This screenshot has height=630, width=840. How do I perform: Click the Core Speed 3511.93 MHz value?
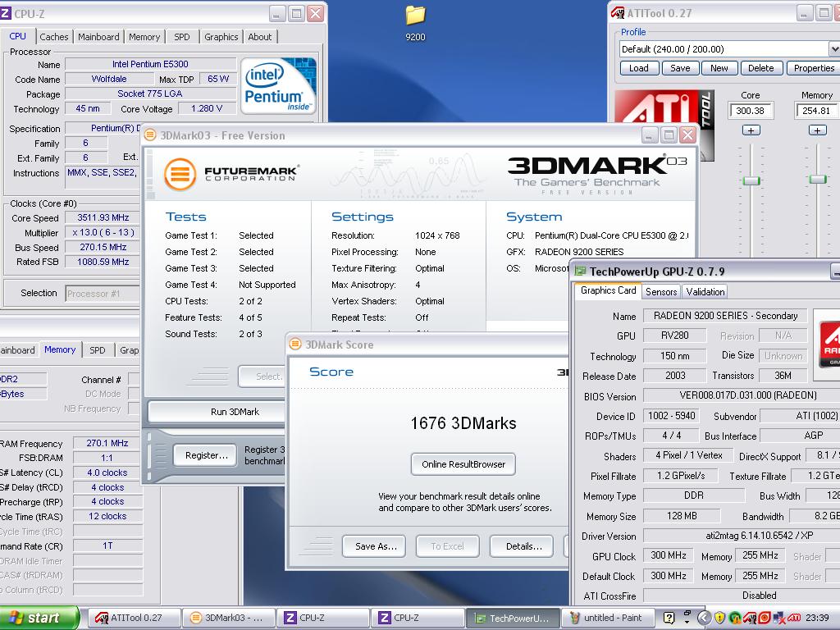103,217
